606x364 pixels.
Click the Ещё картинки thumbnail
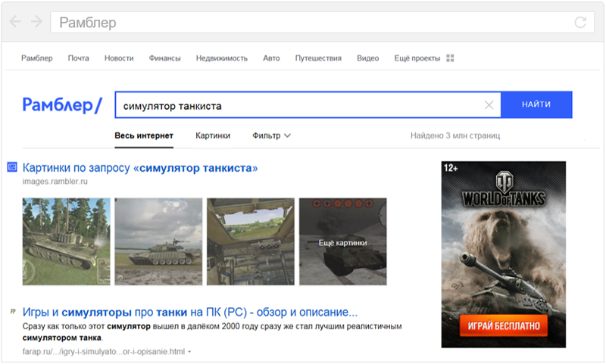[343, 241]
